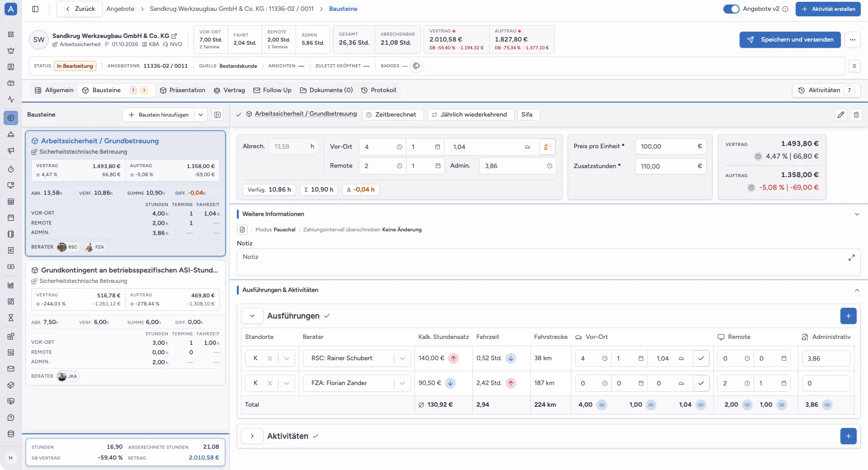The width and height of the screenshot is (868, 470).
Task: Collapse the Ausführungen table chevron
Action: point(252,316)
